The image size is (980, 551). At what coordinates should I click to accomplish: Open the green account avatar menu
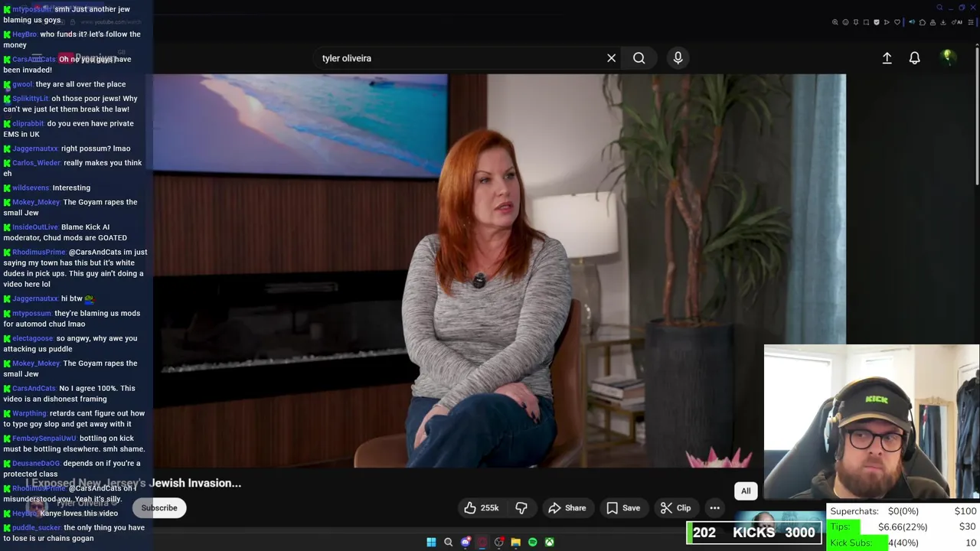tap(948, 57)
